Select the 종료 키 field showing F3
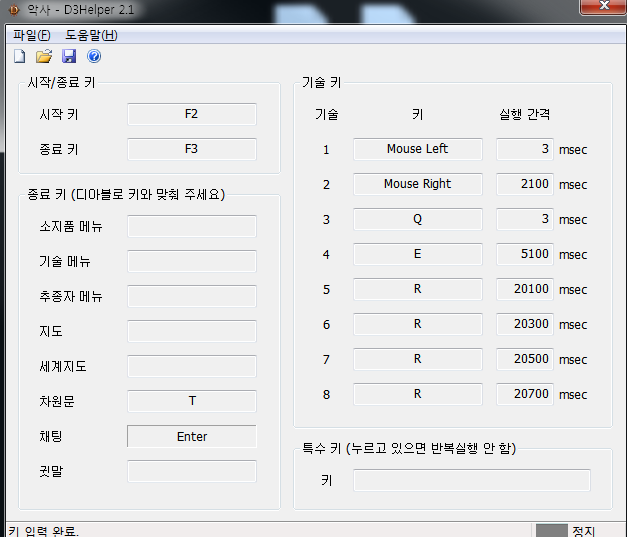 tap(192, 149)
